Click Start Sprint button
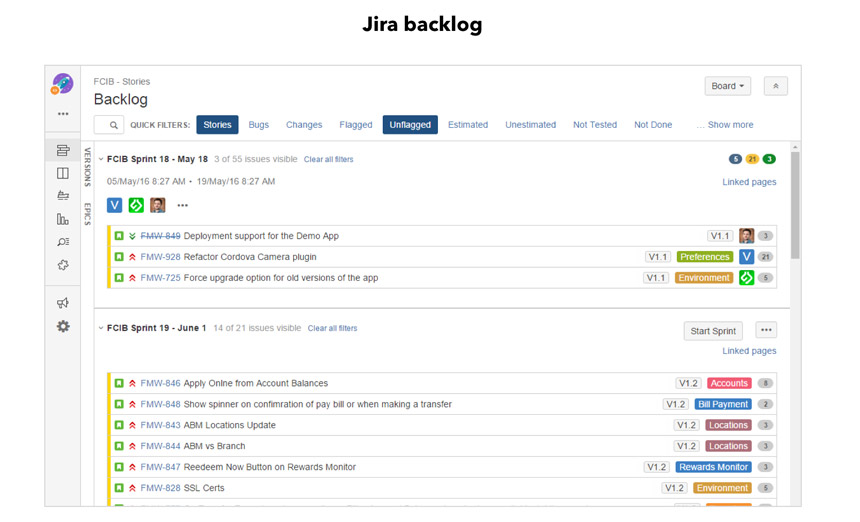 (x=713, y=331)
